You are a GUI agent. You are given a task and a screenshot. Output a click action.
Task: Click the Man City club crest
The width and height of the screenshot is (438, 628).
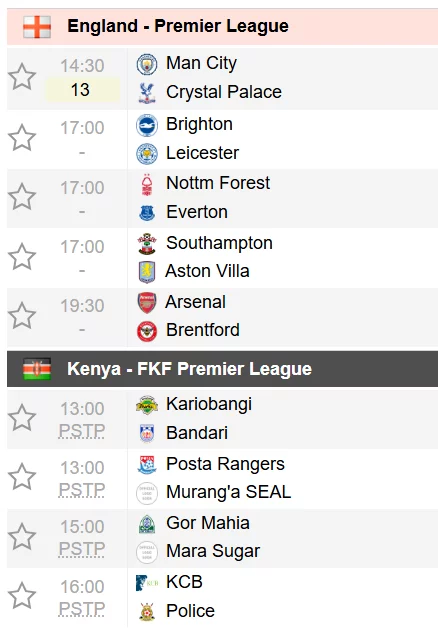pos(147,64)
